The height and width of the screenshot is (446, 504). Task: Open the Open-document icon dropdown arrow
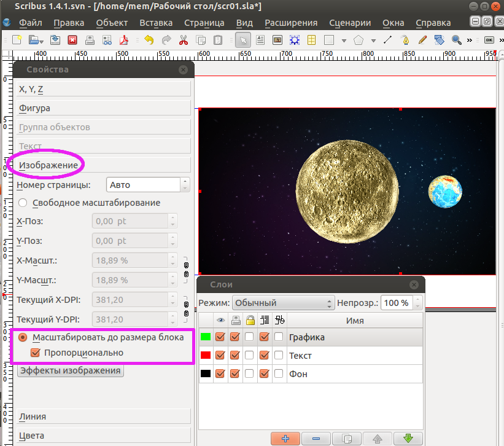click(41, 42)
